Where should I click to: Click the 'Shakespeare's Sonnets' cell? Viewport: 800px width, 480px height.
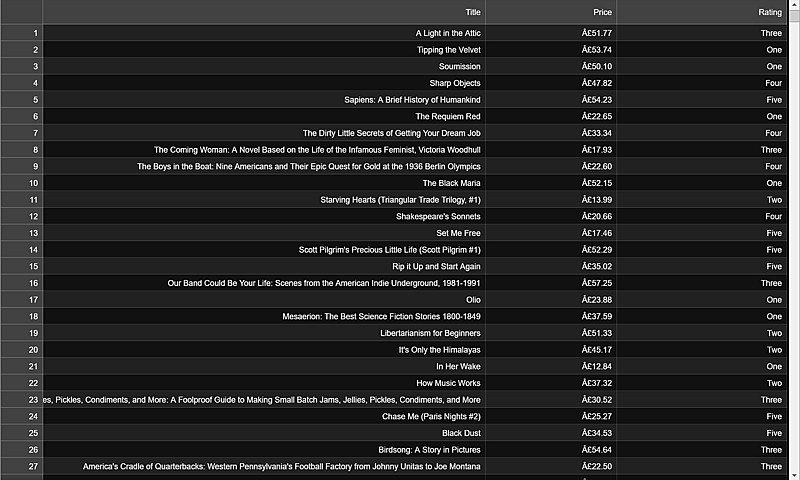[264, 216]
